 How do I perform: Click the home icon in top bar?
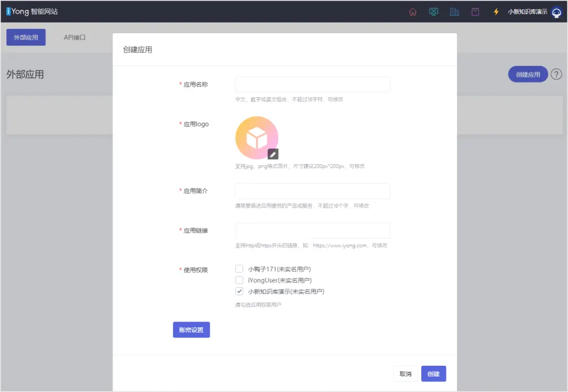[x=413, y=12]
